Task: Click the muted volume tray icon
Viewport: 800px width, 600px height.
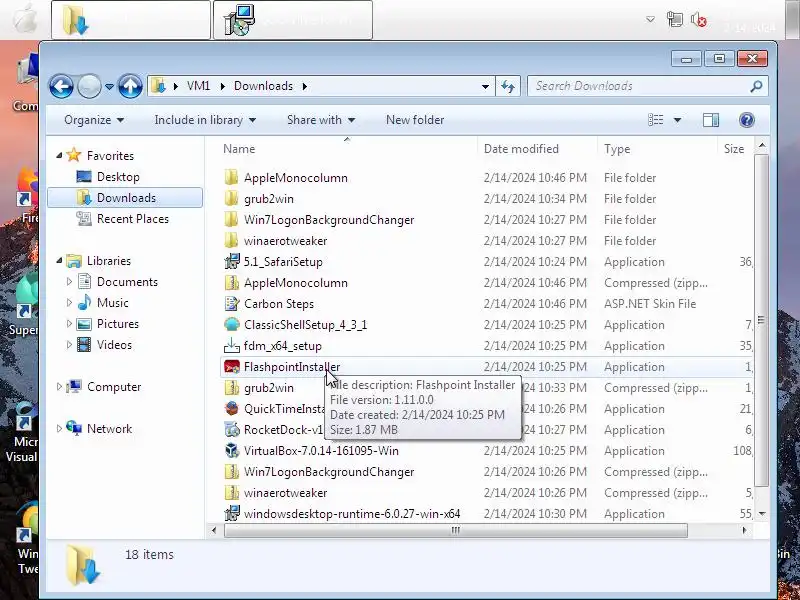Action: (698, 20)
